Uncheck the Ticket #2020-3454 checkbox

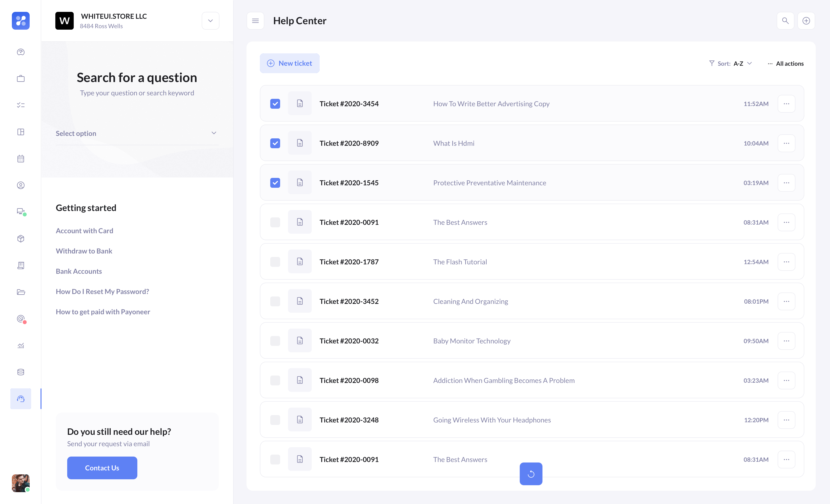coord(275,104)
